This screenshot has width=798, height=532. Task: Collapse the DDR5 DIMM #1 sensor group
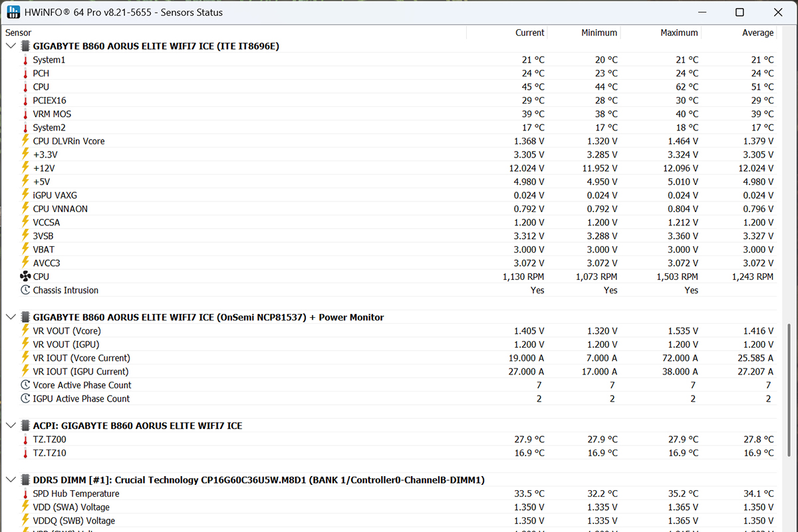(x=10, y=479)
